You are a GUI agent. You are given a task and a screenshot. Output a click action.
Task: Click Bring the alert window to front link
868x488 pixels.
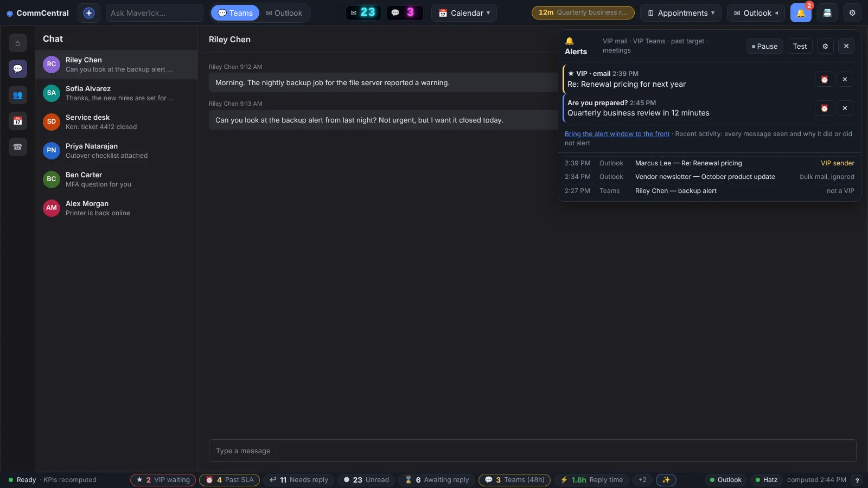tap(617, 134)
